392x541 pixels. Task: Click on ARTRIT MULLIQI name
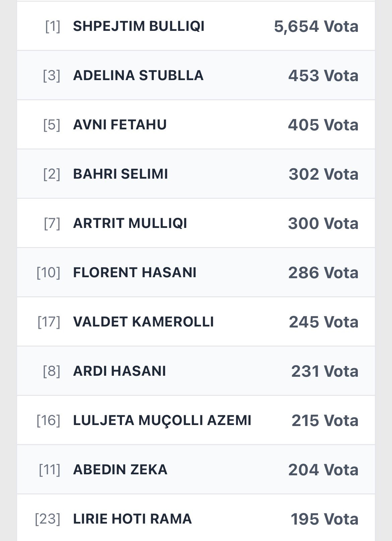(130, 223)
